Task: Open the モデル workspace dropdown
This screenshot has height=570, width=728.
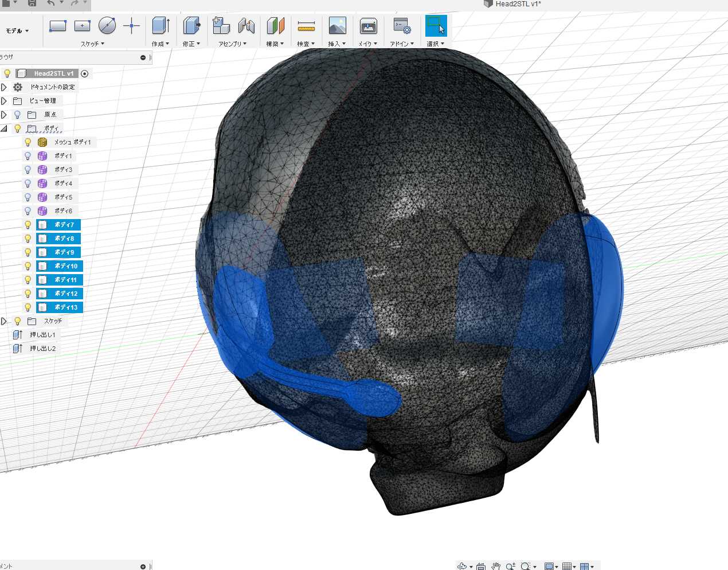Action: pos(17,31)
